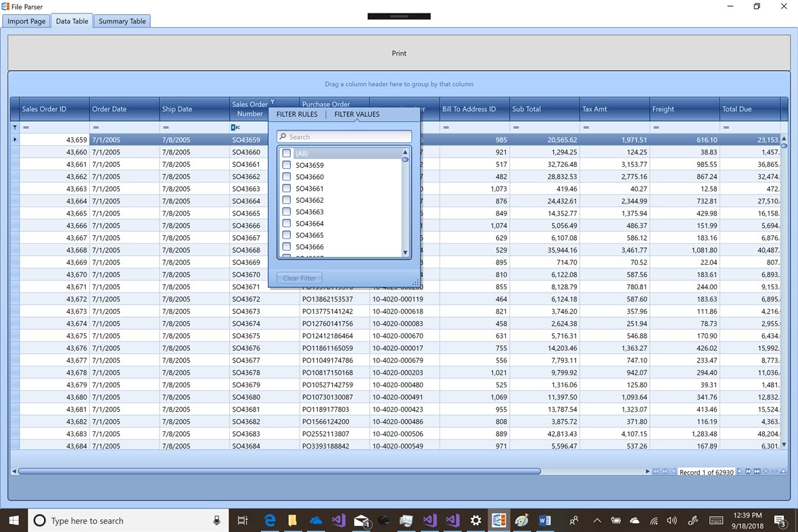This screenshot has height=532, width=798.
Task: Click the Clear Filter button
Action: click(299, 278)
